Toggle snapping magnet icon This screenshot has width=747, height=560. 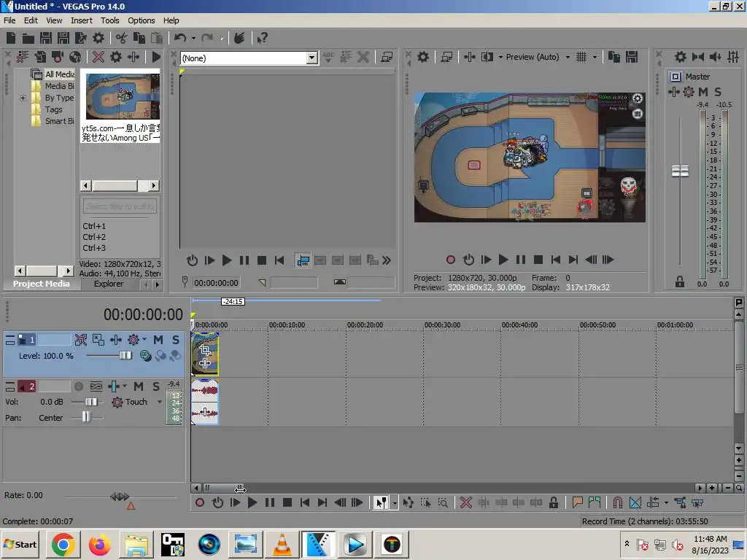618,502
